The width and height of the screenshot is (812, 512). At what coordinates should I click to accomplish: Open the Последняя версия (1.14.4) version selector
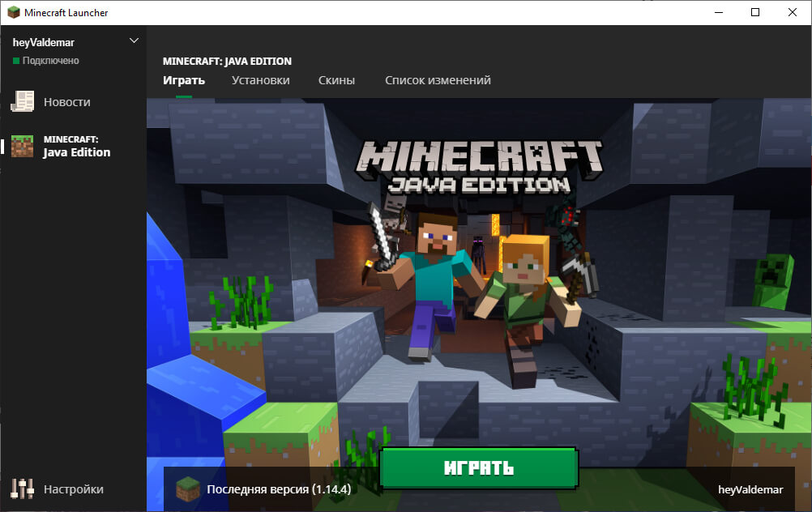279,489
